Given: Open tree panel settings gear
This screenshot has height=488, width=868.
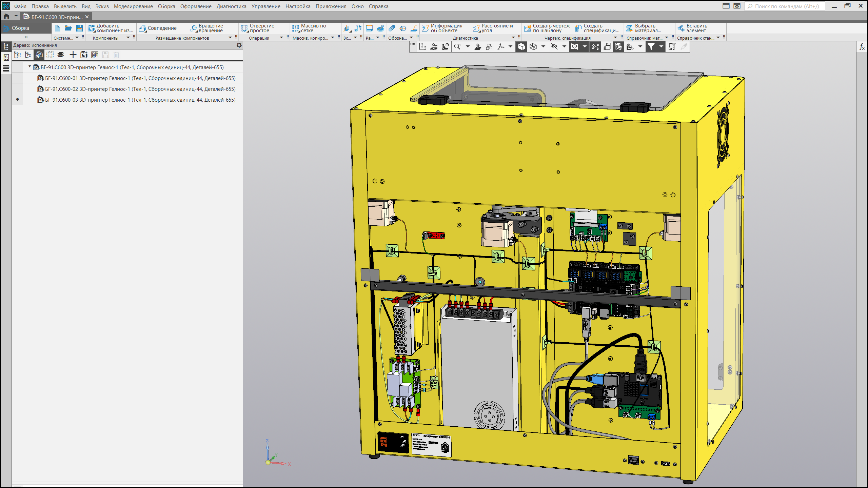Looking at the screenshot, I should 239,45.
